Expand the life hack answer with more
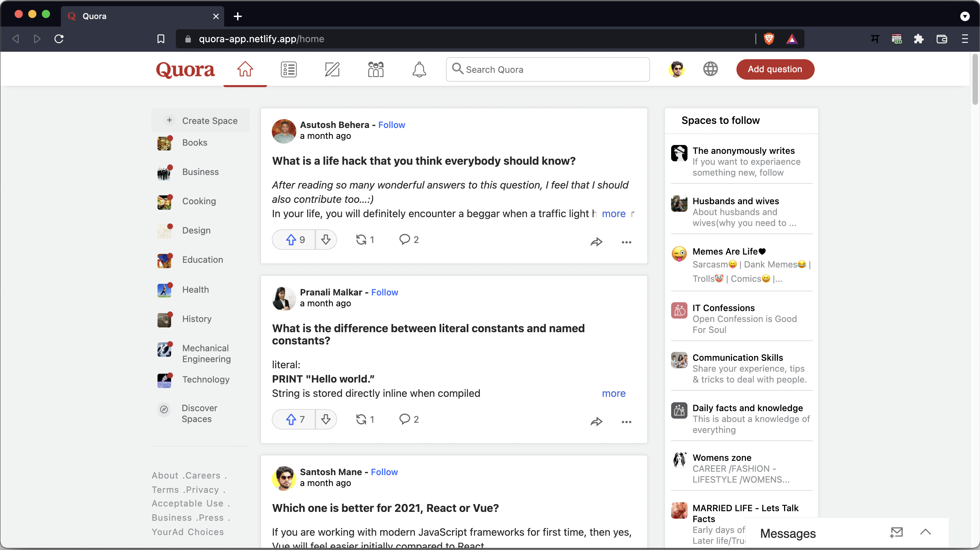980x550 pixels. [x=613, y=213]
